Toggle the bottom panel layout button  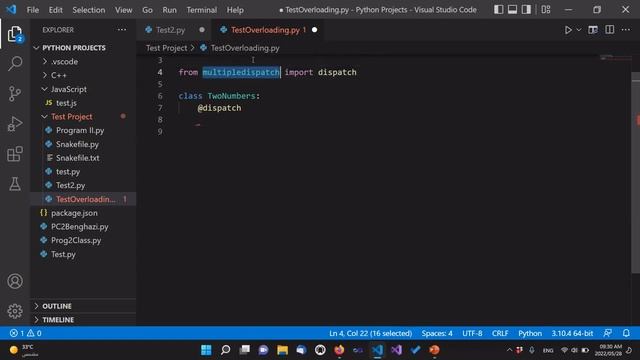pos(512,9)
